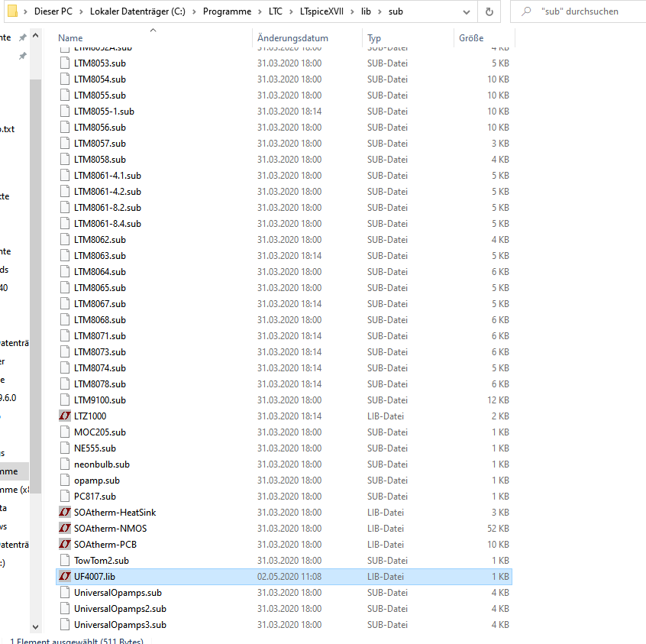Click the file icon of opamp.sub
Screen dimensions: 646x644
tap(65, 481)
